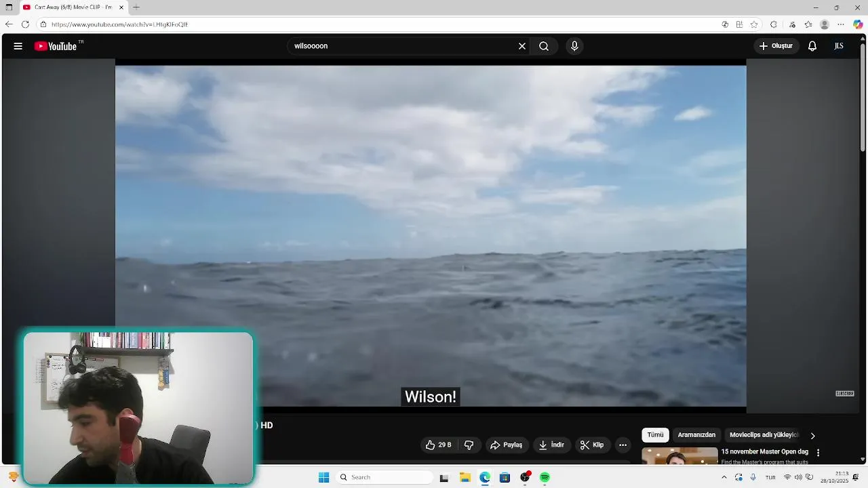Viewport: 868px width, 488px height.
Task: Click the taskbar Search box
Action: 385,478
